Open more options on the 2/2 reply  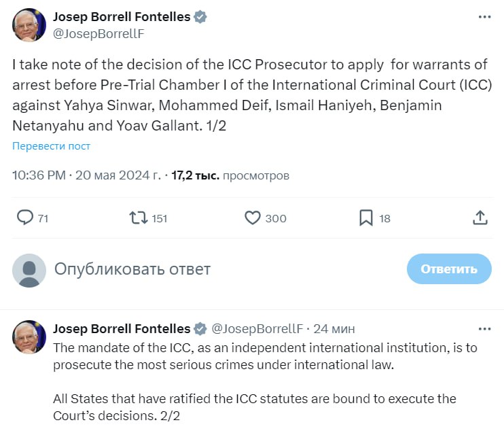pos(484,329)
